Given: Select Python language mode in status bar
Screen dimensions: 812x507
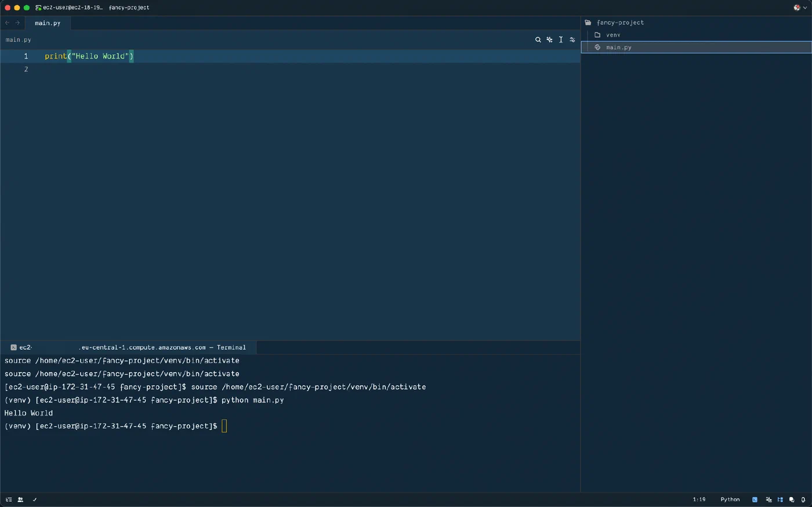Looking at the screenshot, I should click(730, 499).
